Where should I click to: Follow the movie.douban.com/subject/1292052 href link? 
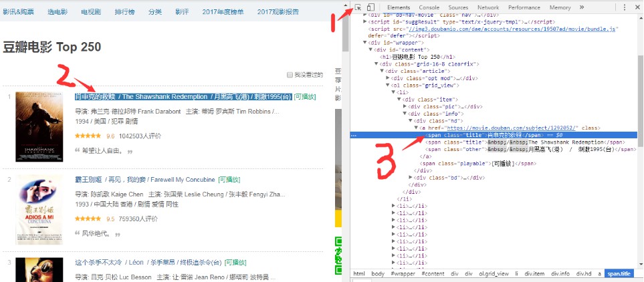pyautogui.click(x=512, y=128)
